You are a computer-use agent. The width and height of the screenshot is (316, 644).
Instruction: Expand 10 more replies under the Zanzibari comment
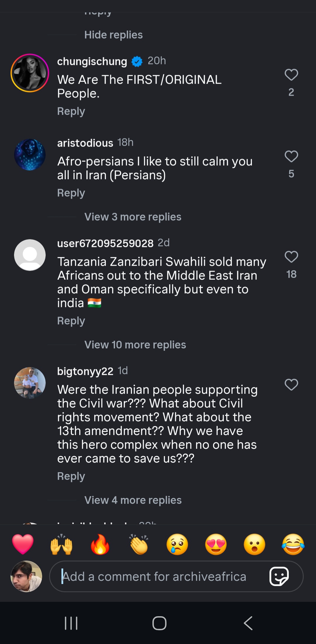pyautogui.click(x=135, y=345)
